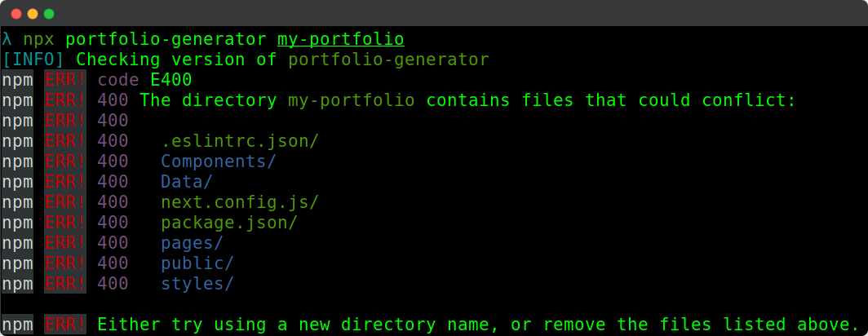
Task: Click the Data/ directory entry
Action: [187, 182]
